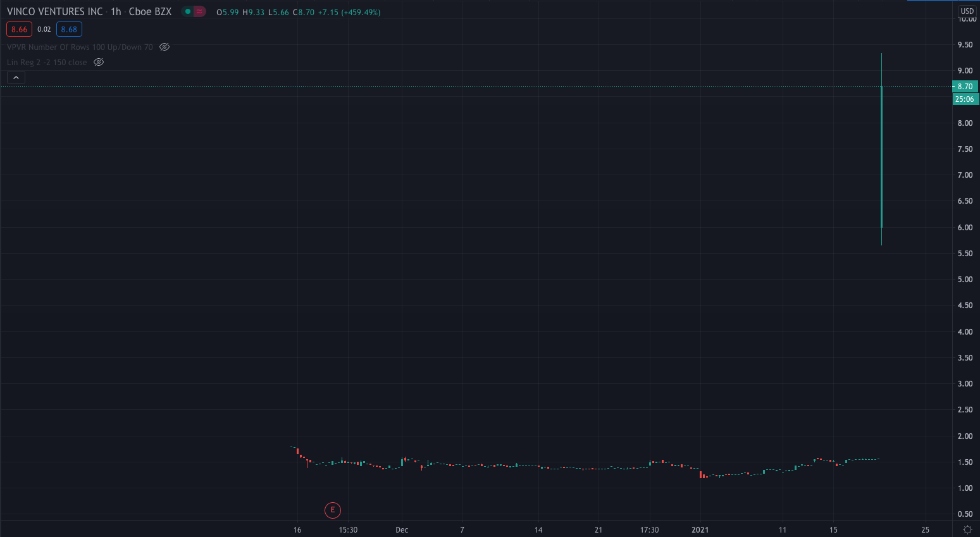Click the VINCO VENTURES INC symbol title

54,11
